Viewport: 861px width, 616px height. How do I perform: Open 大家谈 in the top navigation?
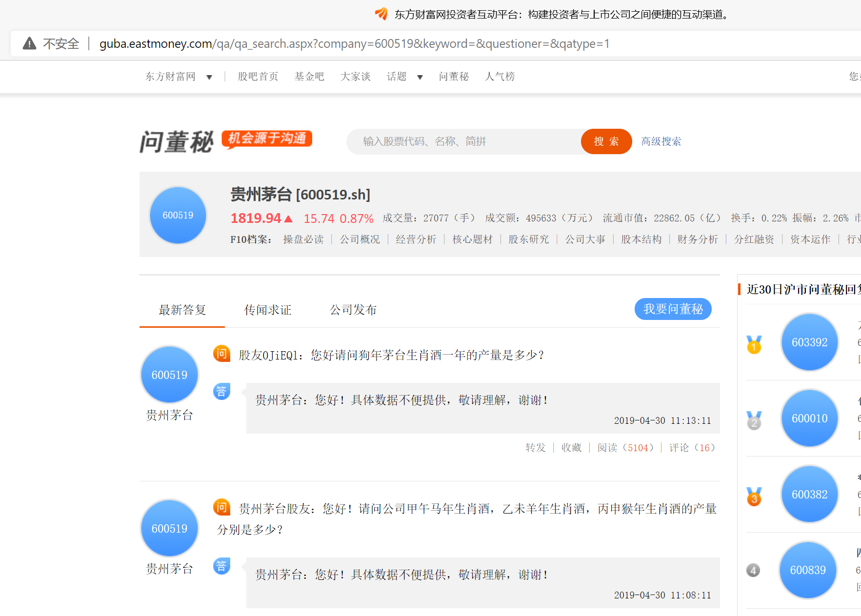(356, 77)
